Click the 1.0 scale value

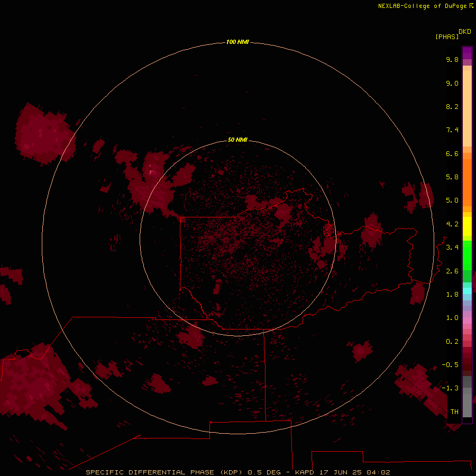(452, 317)
